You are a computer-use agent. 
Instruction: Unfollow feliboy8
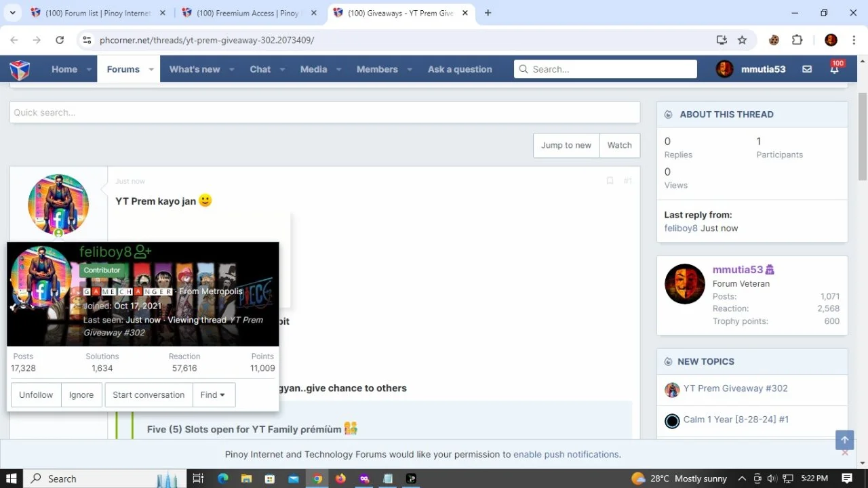pos(36,394)
